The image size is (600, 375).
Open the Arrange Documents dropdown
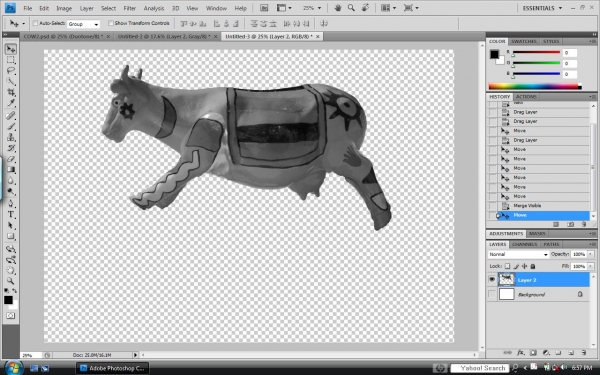click(x=388, y=8)
